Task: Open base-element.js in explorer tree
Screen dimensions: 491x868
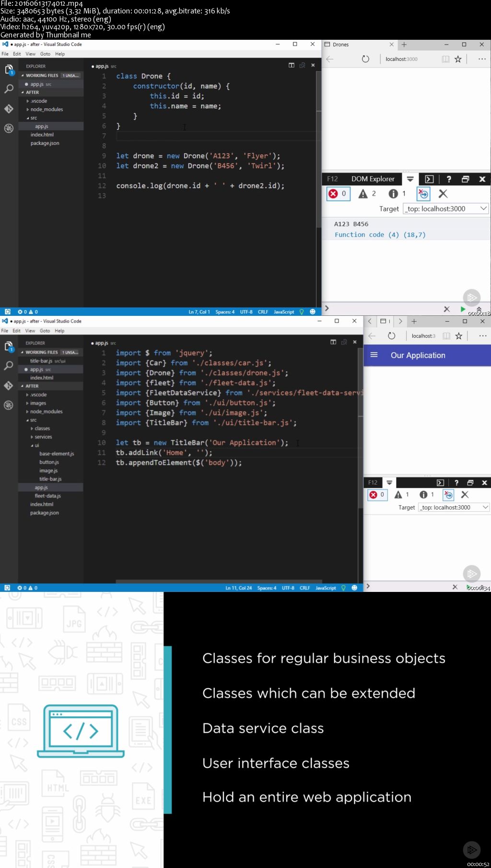Action: [57, 453]
